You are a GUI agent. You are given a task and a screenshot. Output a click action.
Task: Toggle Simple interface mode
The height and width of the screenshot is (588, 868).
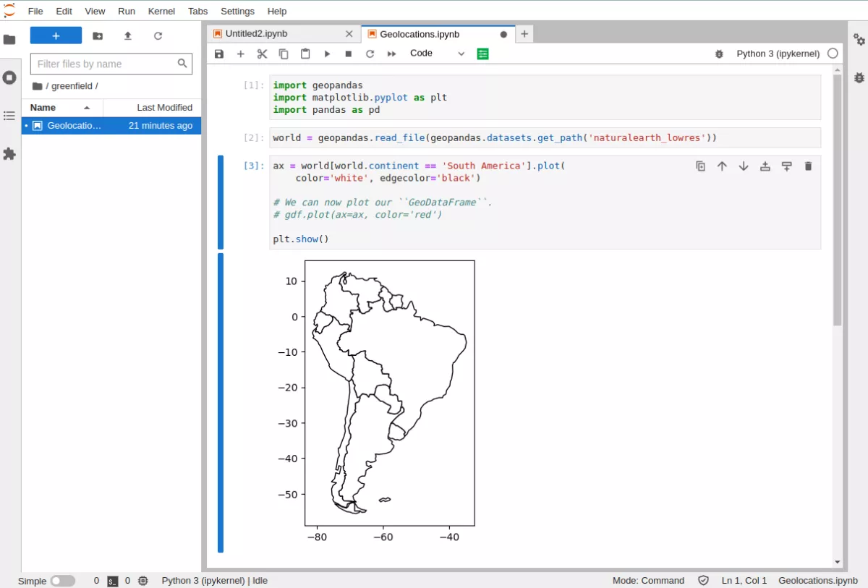tap(64, 580)
